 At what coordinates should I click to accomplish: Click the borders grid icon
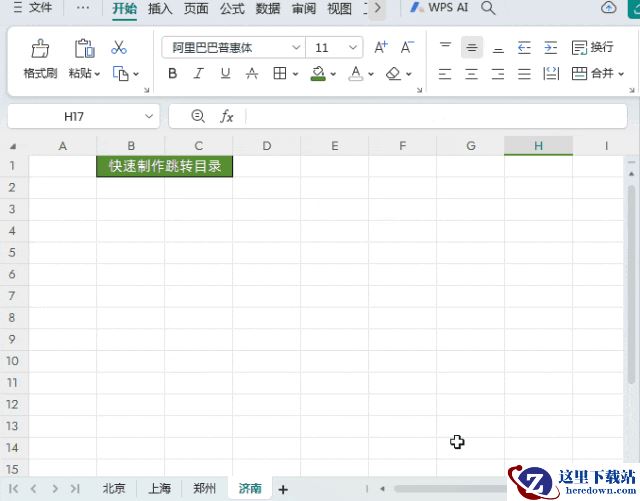[x=280, y=73]
